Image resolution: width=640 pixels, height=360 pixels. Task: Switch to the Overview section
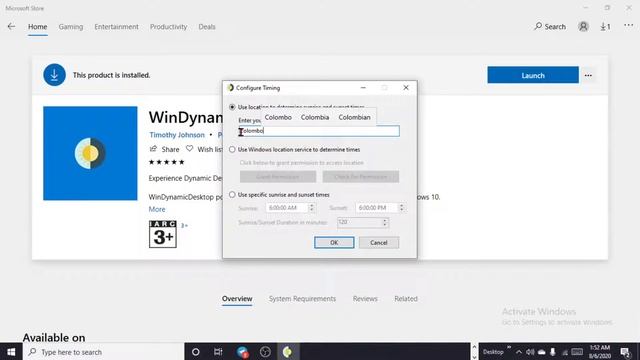point(237,299)
